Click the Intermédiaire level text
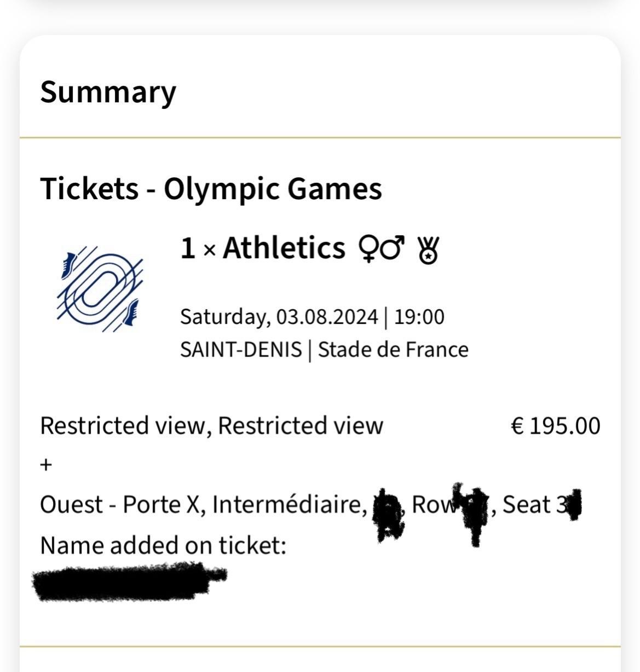This screenshot has width=640, height=672. (x=289, y=505)
